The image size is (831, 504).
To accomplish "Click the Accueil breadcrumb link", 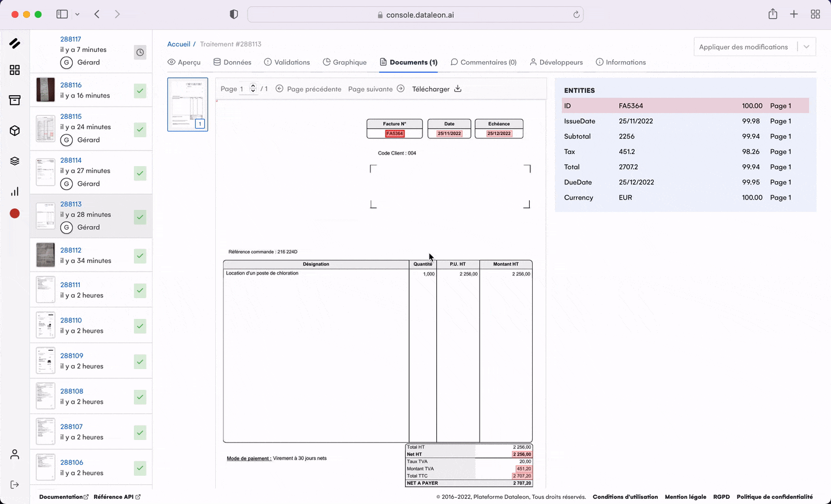I will 179,44.
